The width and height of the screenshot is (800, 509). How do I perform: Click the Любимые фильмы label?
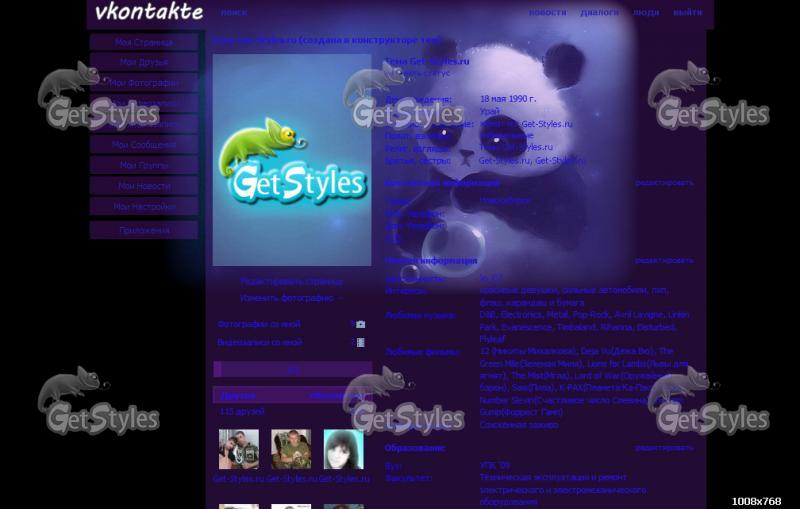(422, 352)
